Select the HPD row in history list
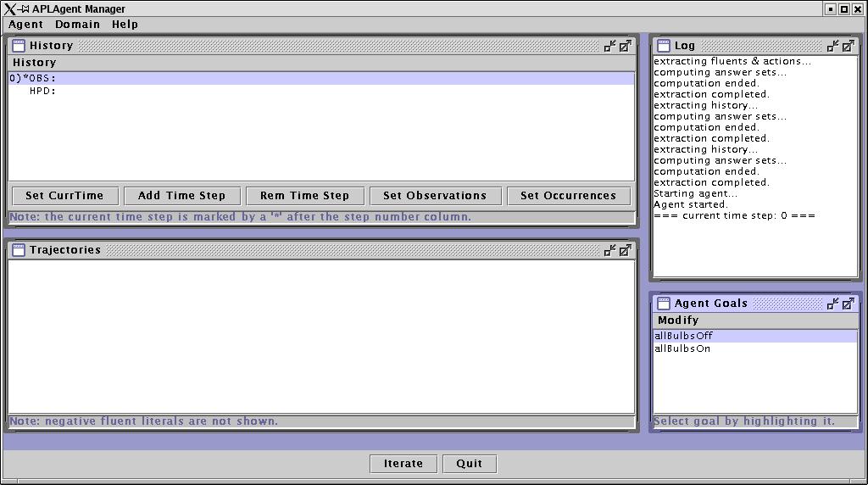The height and width of the screenshot is (485, 868). (42, 91)
